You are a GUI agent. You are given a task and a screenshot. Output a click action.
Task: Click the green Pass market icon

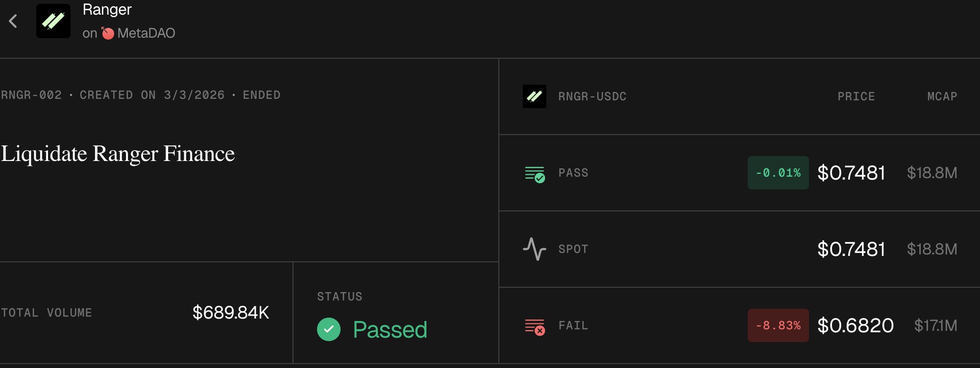pyautogui.click(x=535, y=174)
